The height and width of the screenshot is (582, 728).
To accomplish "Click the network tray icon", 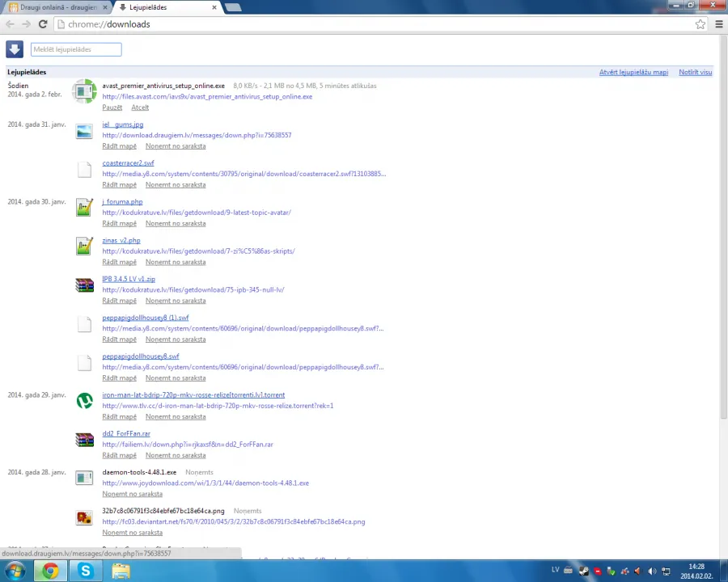I will [x=666, y=571].
